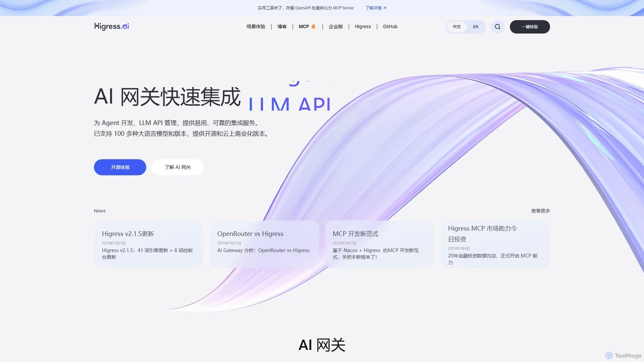The width and height of the screenshot is (644, 362).
Task: Open the MCP 开发新范式 news card
Action: pos(379,244)
